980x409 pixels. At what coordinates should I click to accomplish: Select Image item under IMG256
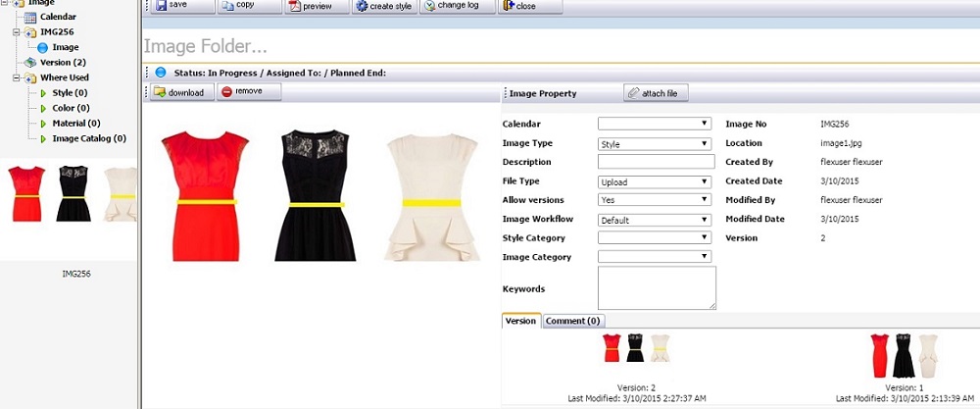66,47
